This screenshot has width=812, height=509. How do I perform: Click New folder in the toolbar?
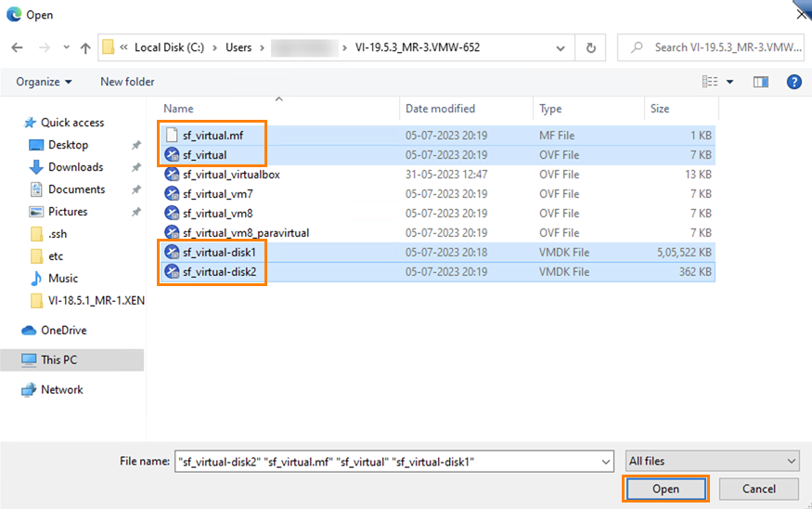127,82
